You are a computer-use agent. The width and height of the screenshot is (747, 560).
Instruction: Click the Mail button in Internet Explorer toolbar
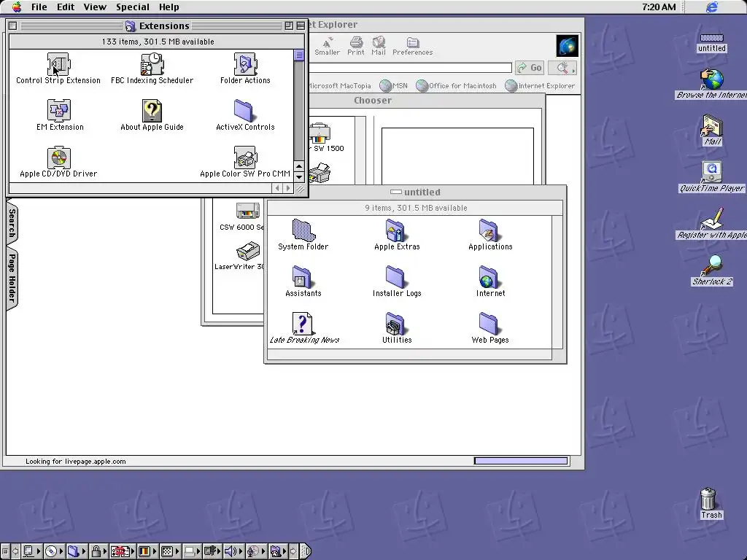379,46
